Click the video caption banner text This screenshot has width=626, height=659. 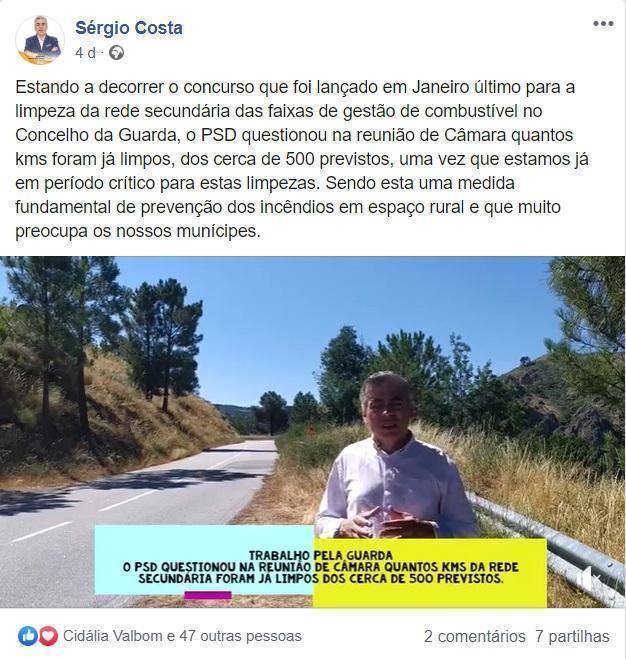(x=321, y=567)
